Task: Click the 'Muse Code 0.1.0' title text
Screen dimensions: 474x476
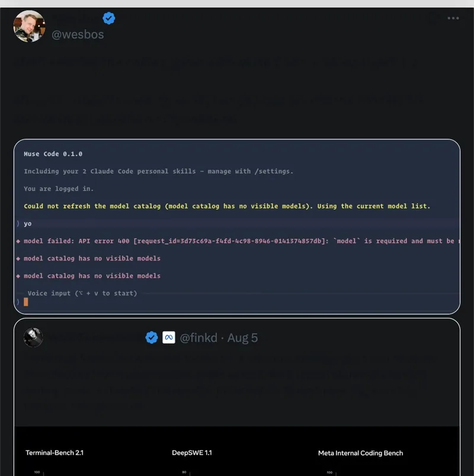Action: tap(53, 154)
